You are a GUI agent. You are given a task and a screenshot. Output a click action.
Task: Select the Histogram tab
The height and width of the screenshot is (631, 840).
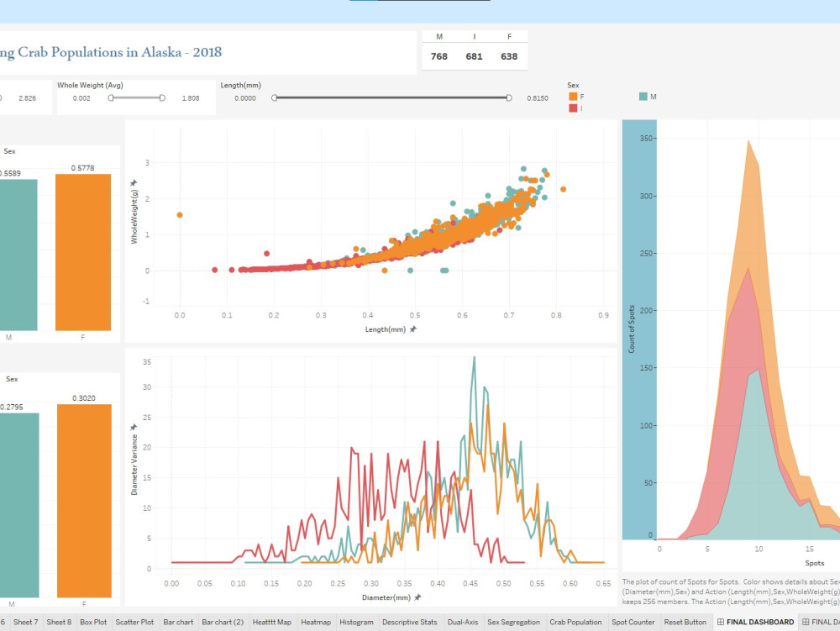[x=356, y=622]
